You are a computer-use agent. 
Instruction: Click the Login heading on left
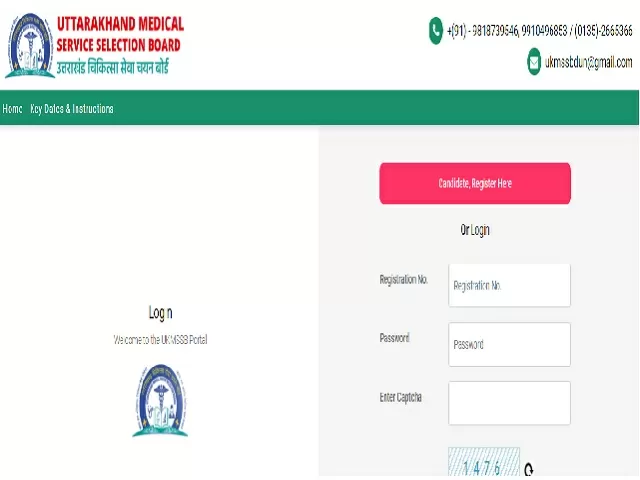click(160, 313)
